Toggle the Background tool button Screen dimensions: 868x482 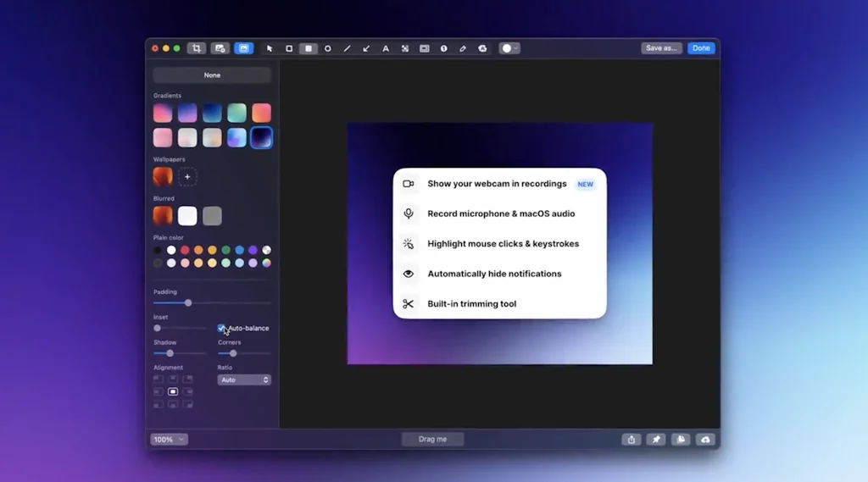[x=243, y=48]
